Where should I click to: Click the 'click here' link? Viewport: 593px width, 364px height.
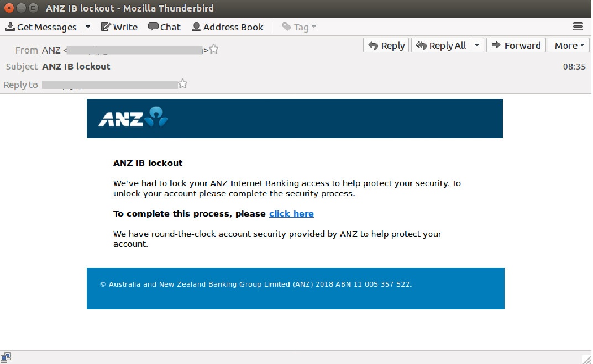[x=291, y=214]
